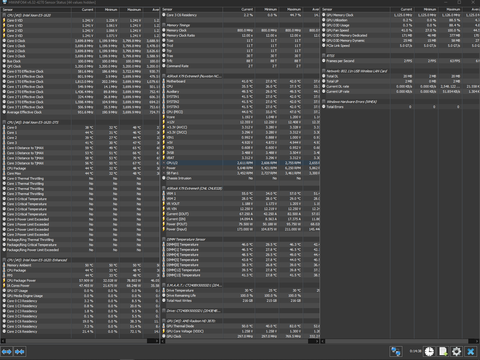Select the Current UP rate row
Image resolution: width=480 pixels, height=360 pixels.
(x=400, y=91)
